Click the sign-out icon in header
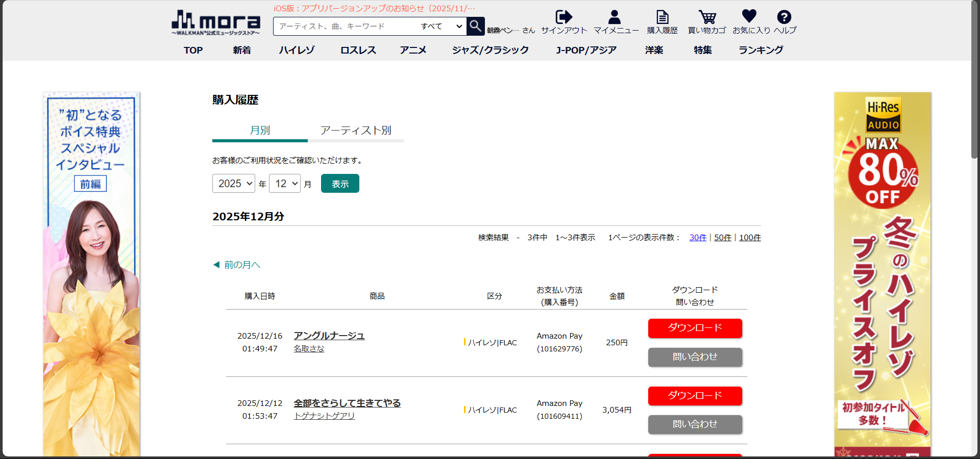 (x=563, y=18)
